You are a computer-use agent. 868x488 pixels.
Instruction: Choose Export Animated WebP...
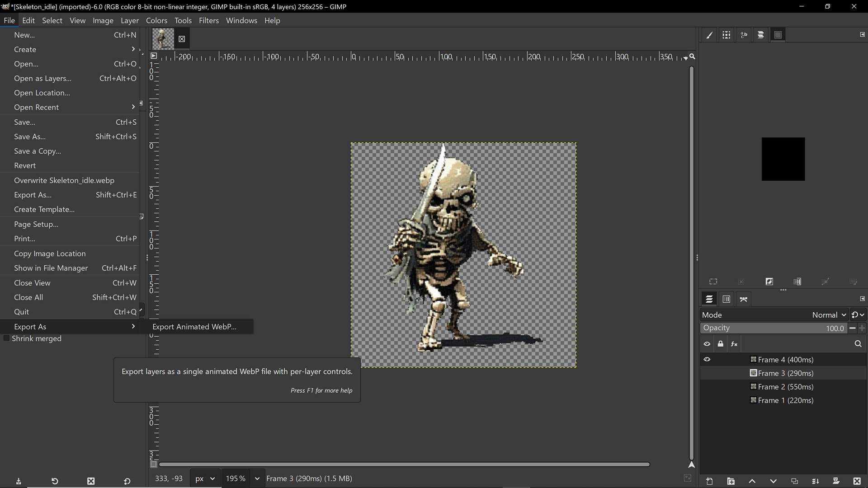click(196, 327)
